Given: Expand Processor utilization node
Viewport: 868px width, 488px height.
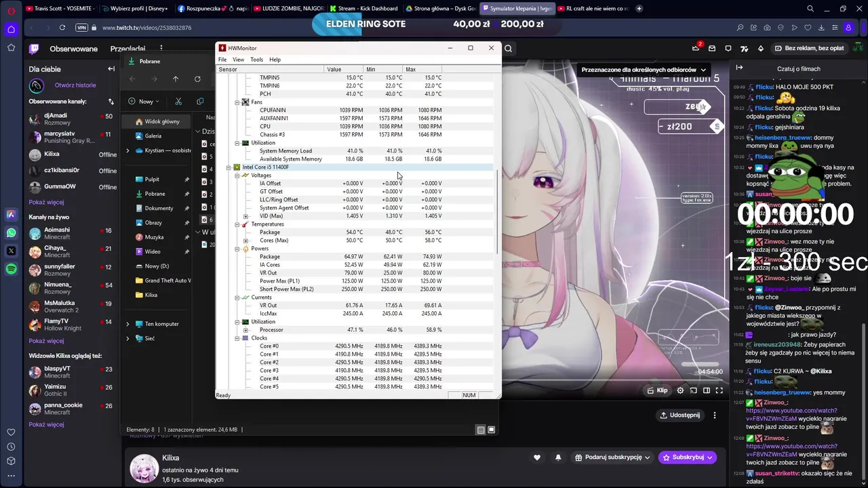Looking at the screenshot, I should [x=245, y=330].
